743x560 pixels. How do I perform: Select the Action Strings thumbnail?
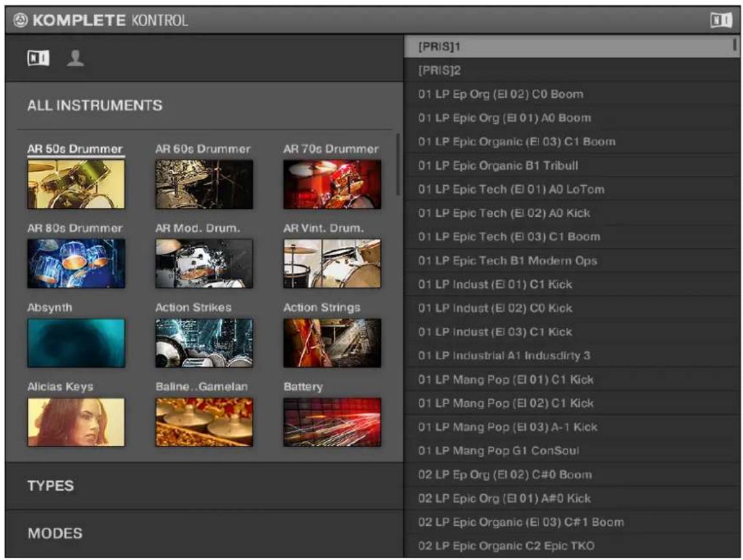tap(332, 343)
